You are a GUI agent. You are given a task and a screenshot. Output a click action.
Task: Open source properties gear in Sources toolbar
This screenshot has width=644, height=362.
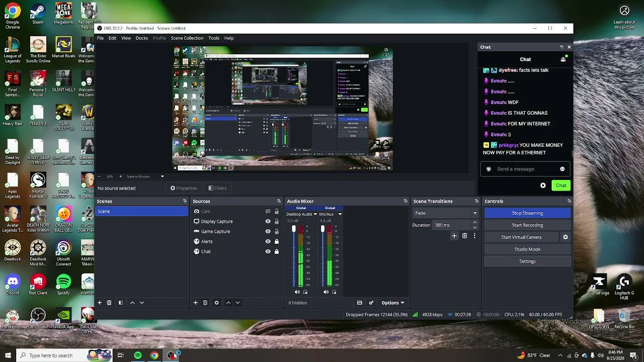[217, 303]
